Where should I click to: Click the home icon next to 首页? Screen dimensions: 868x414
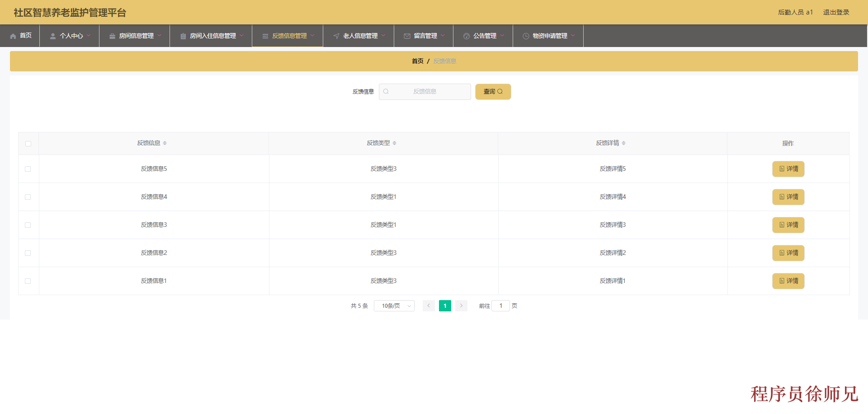click(14, 36)
